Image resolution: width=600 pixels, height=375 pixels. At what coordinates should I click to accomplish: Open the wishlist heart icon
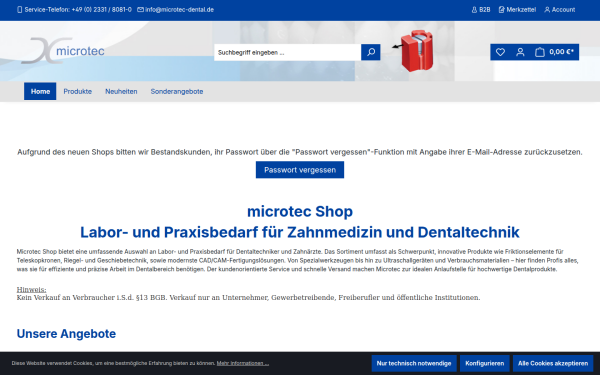point(500,52)
